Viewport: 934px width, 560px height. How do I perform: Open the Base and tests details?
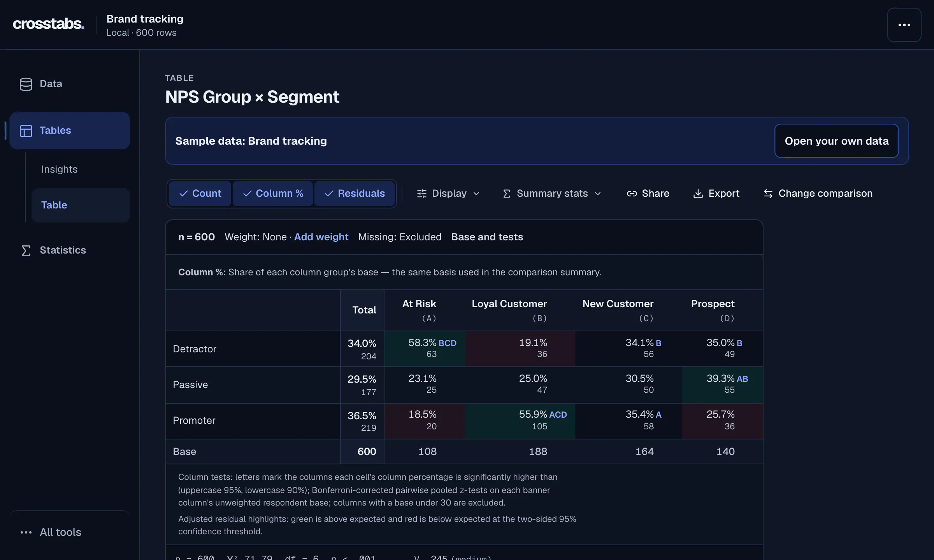point(487,237)
